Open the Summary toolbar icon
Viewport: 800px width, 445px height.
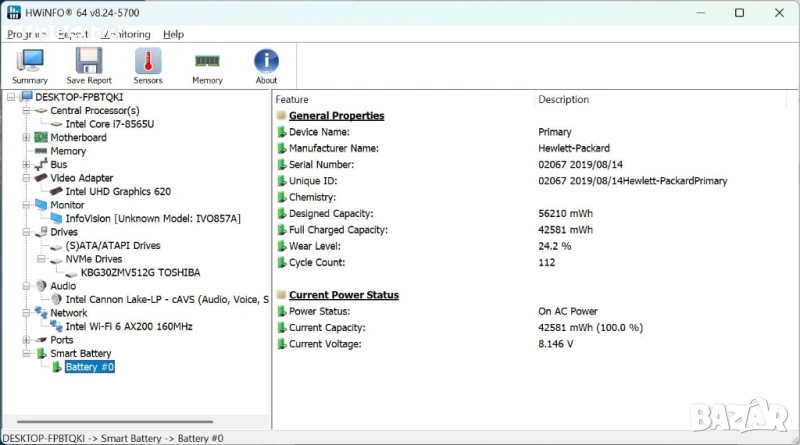click(30, 65)
